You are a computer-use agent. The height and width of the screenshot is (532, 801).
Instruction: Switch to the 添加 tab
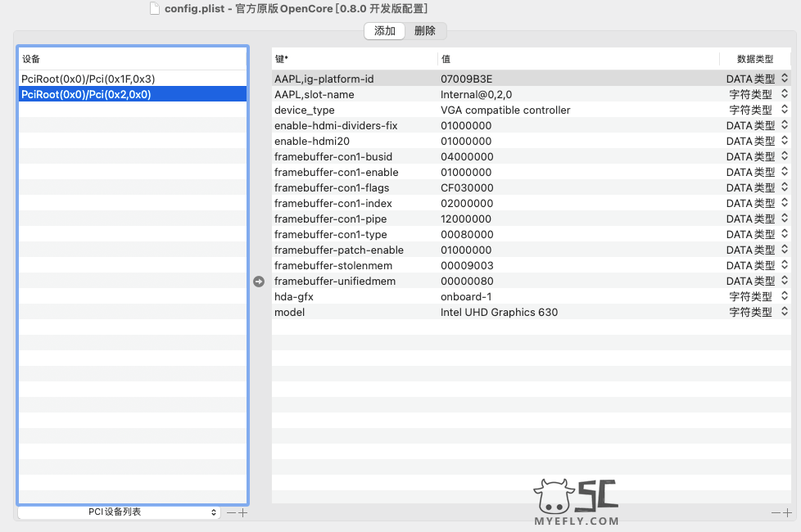point(385,31)
